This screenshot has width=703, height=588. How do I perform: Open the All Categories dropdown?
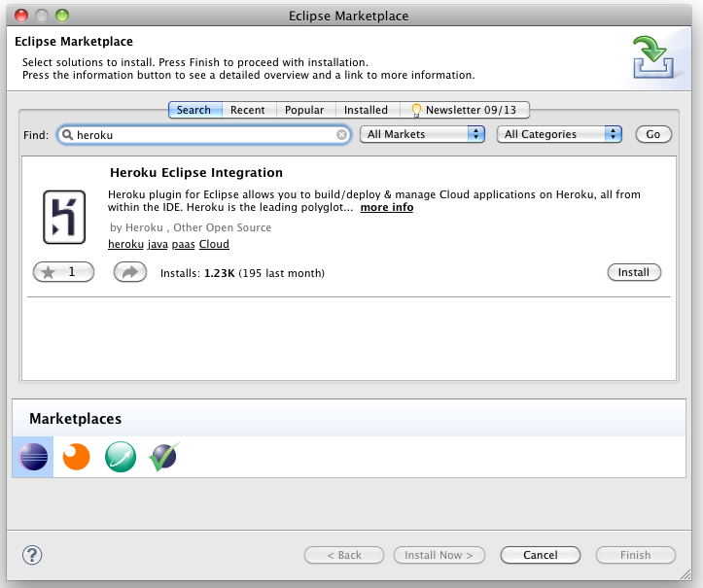(559, 134)
